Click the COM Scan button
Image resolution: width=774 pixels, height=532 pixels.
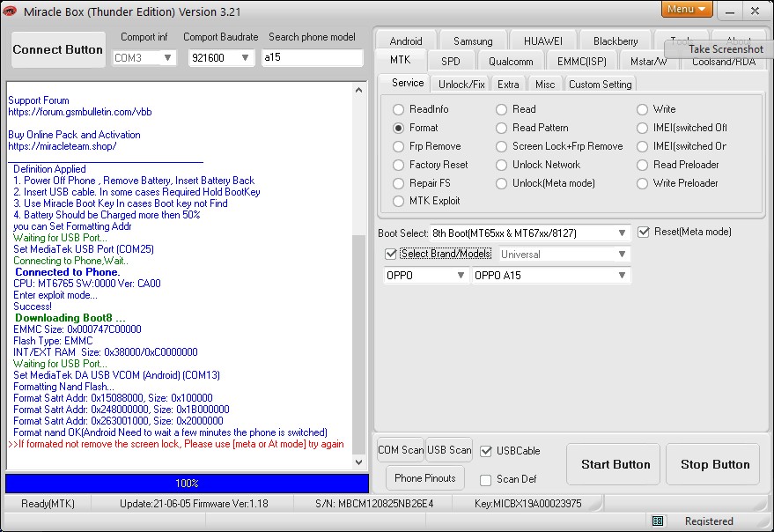401,450
